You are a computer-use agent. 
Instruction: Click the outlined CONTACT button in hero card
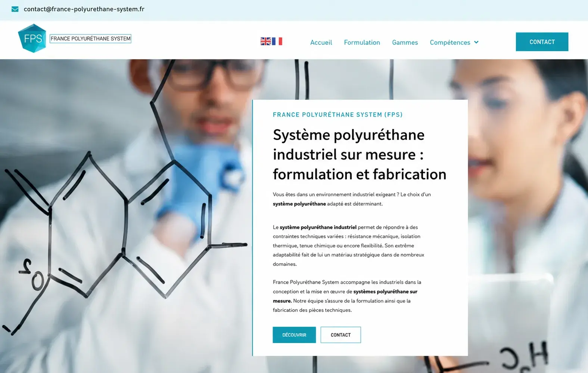click(340, 335)
